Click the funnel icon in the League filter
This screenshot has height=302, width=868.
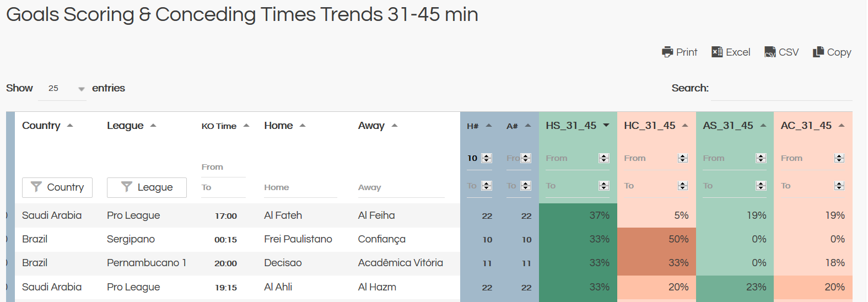point(127,187)
